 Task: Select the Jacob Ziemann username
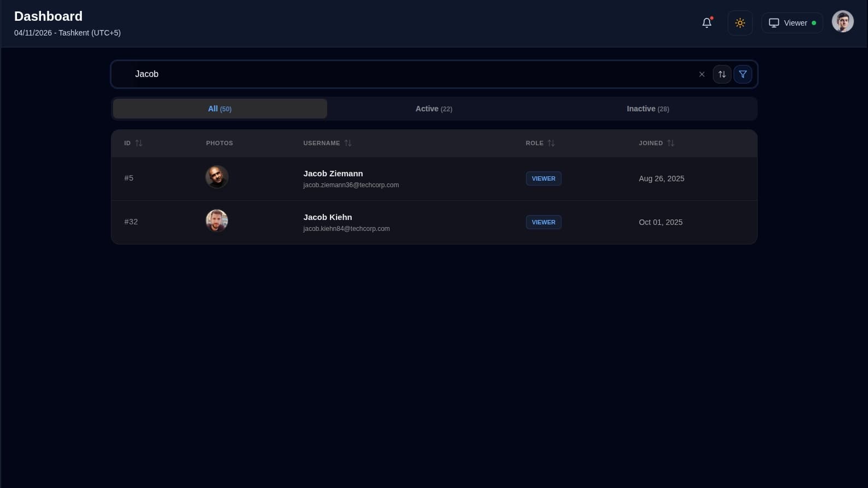pyautogui.click(x=333, y=174)
